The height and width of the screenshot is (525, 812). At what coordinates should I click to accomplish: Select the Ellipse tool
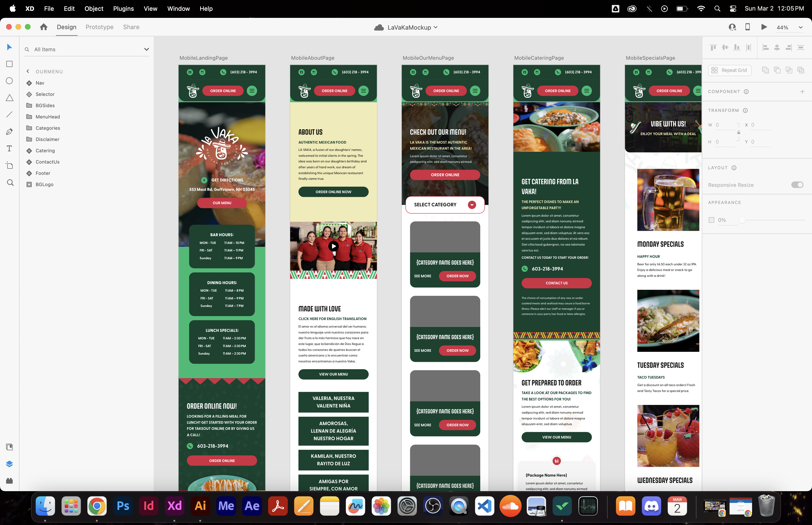10,81
